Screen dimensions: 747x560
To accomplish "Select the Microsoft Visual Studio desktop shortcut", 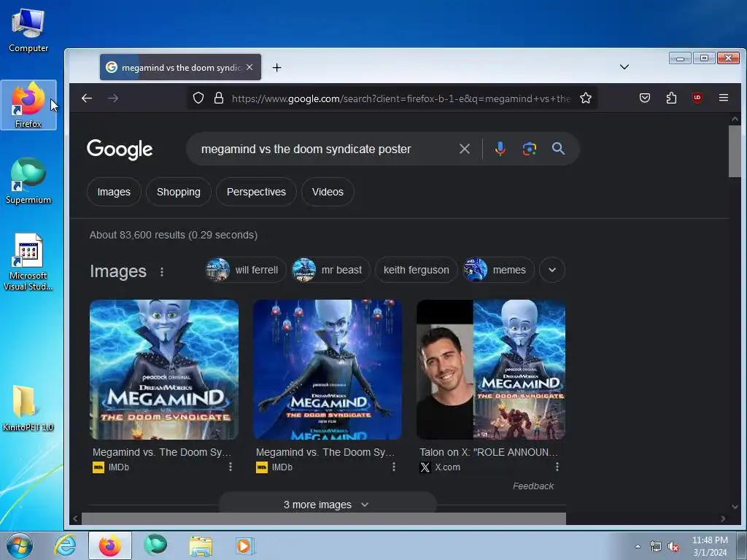I will (x=28, y=262).
